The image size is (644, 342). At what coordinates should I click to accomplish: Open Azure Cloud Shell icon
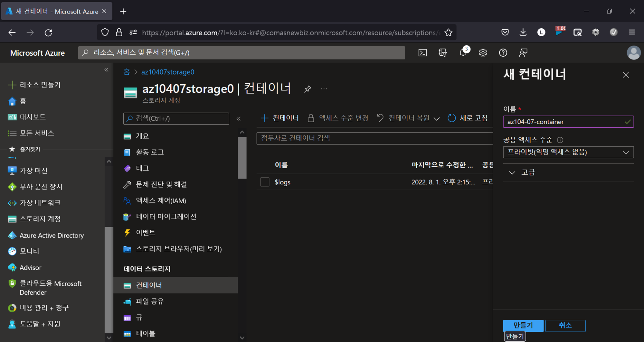pos(422,53)
